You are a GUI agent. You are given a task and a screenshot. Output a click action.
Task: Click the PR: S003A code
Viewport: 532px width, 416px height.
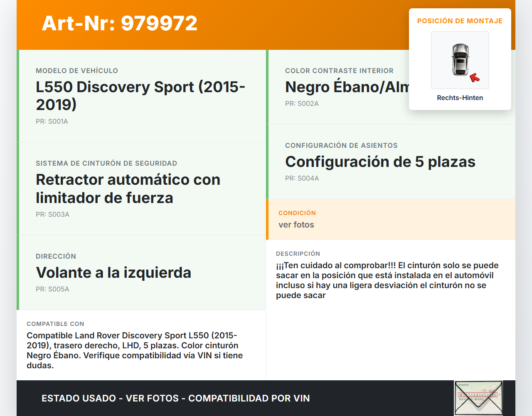[52, 214]
